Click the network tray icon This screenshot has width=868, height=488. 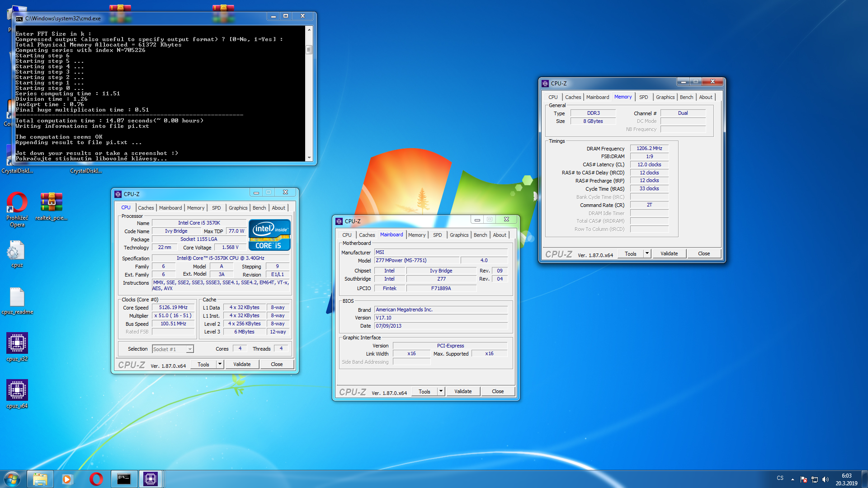pos(815,479)
